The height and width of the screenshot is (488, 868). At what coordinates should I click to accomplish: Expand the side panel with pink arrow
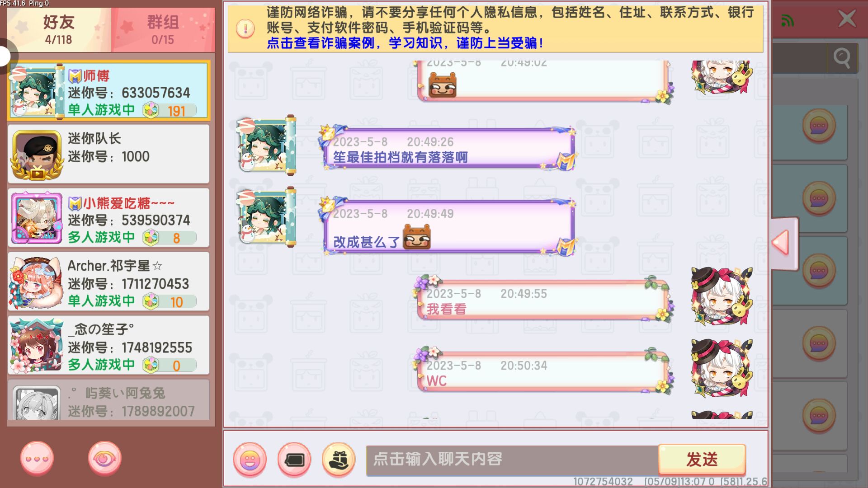tap(785, 244)
